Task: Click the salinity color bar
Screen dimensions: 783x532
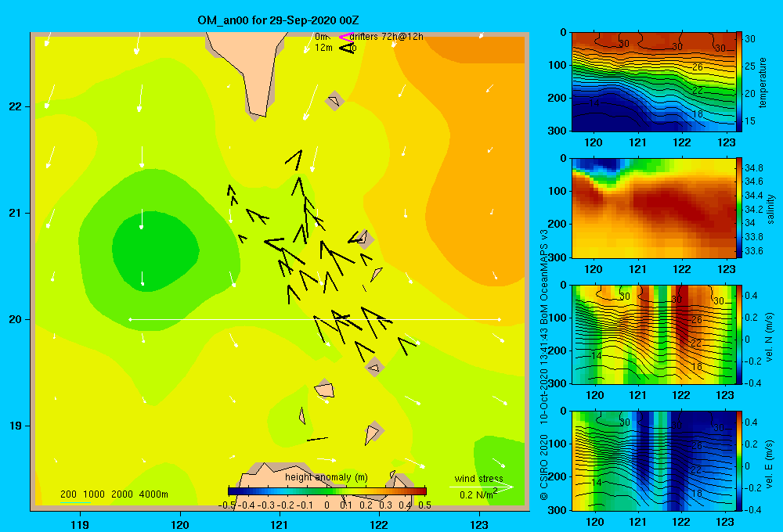Action: coord(739,208)
